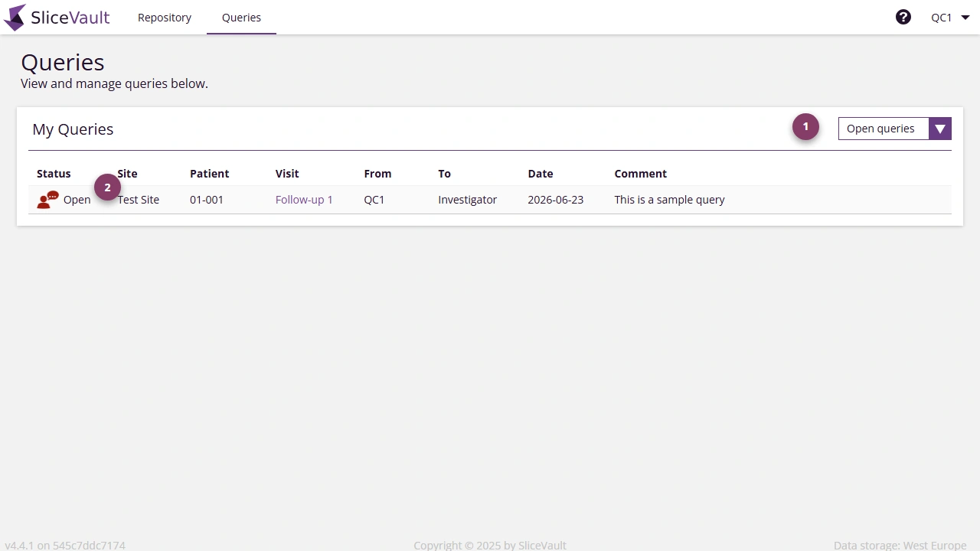Click the date 2026-06-23 cell
Image resolution: width=980 pixels, height=551 pixels.
click(x=556, y=200)
